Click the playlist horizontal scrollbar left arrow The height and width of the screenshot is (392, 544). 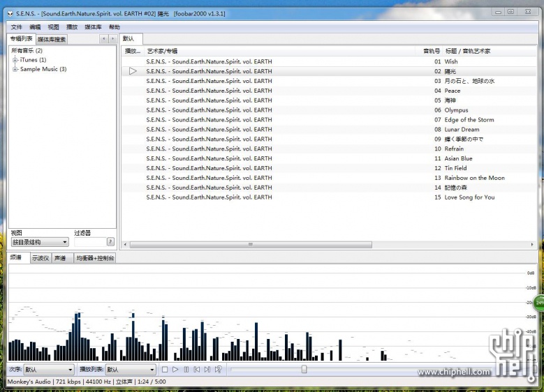click(125, 245)
